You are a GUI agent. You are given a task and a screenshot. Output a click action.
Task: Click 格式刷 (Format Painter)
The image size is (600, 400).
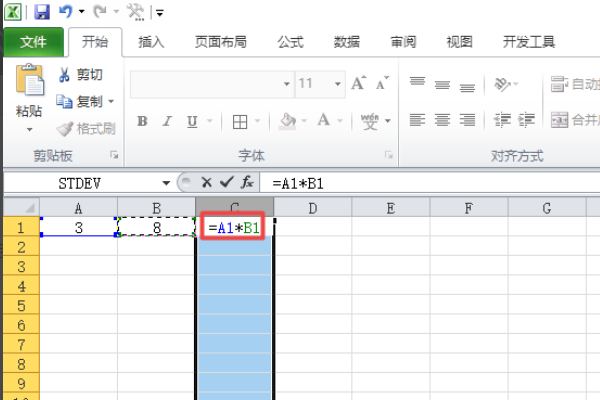coord(86,129)
